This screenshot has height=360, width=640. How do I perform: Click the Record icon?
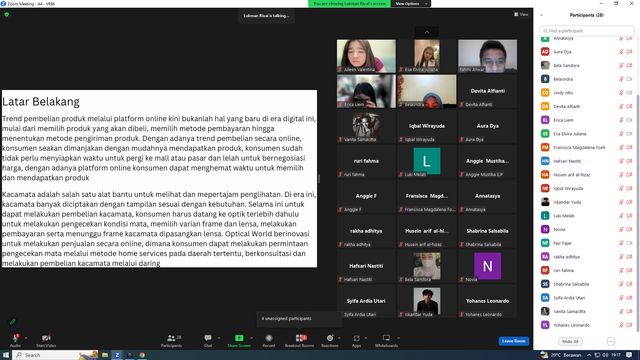click(269, 338)
